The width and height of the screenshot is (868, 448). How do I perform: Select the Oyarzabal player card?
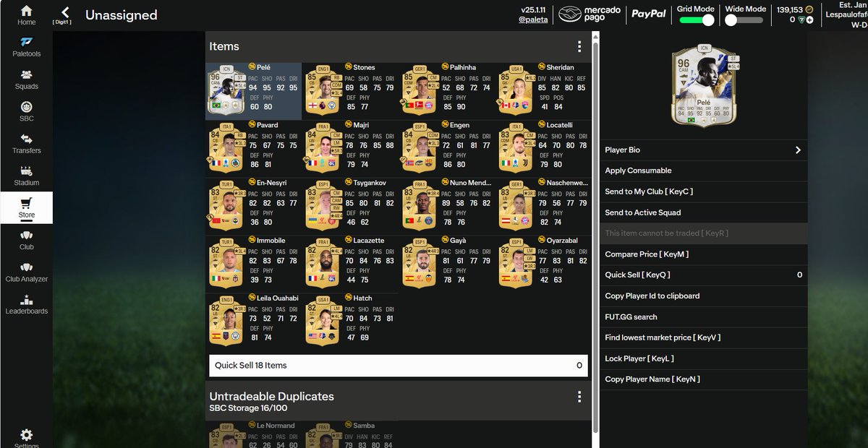544,264
